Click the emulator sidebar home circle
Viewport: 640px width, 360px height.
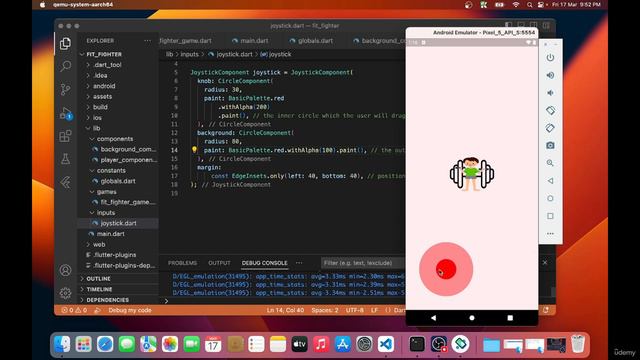coord(550,198)
